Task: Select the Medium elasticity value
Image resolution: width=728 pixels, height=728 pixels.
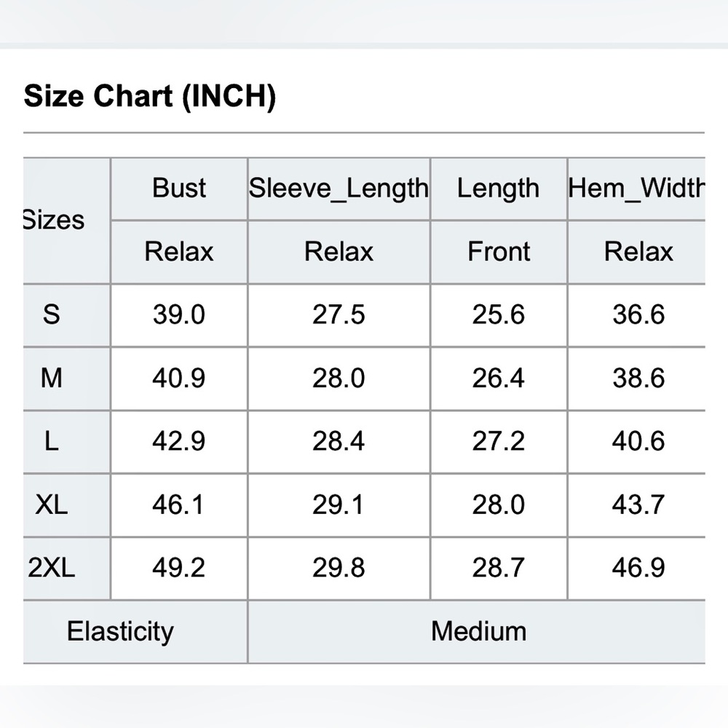Action: 477,631
